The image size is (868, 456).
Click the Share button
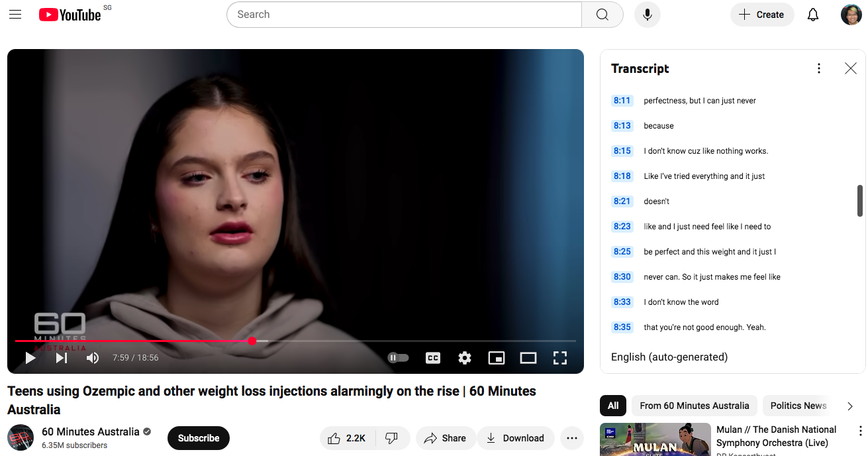pyautogui.click(x=446, y=438)
